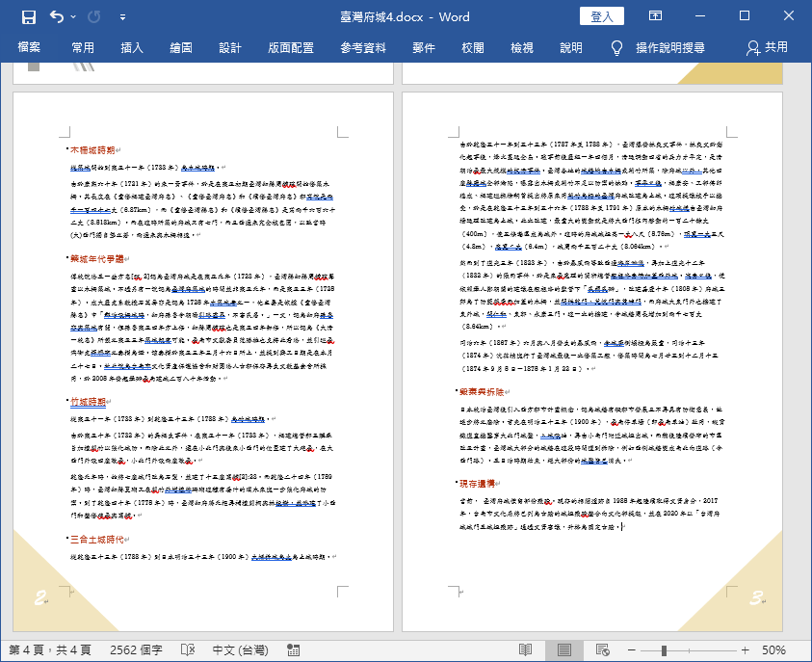812x662 pixels.
Task: Click the heading 木柵城時期
Action: (x=92, y=150)
